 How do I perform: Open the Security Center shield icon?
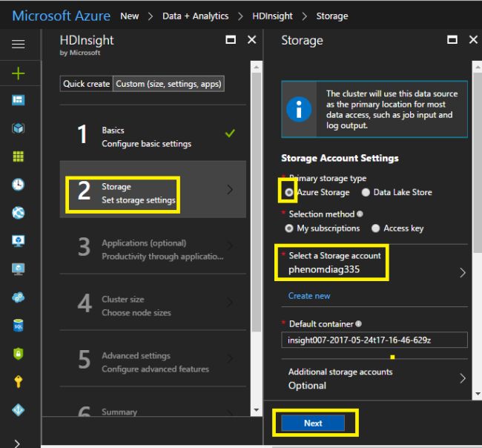pos(18,354)
